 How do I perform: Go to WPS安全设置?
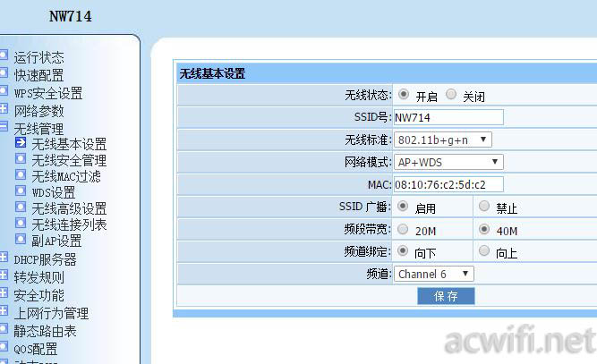tap(48, 93)
